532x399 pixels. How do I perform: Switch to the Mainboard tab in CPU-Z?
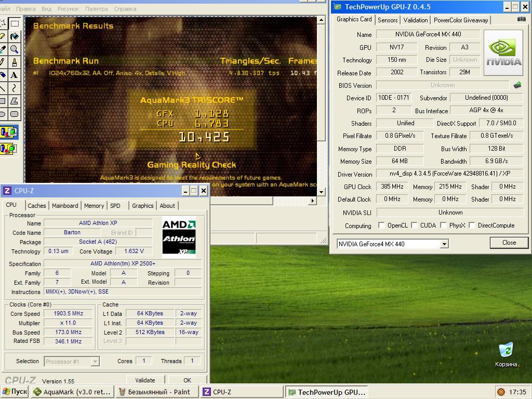[x=65, y=206]
